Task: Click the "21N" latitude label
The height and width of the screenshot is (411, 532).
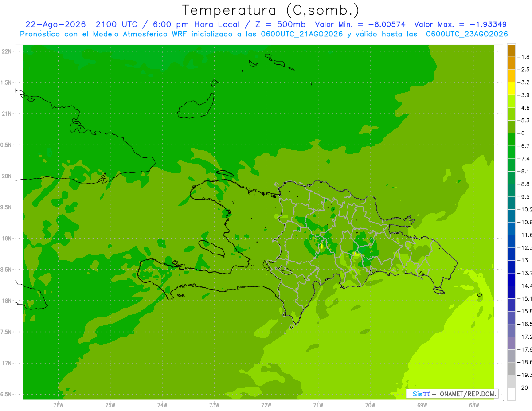Action: tap(7, 114)
